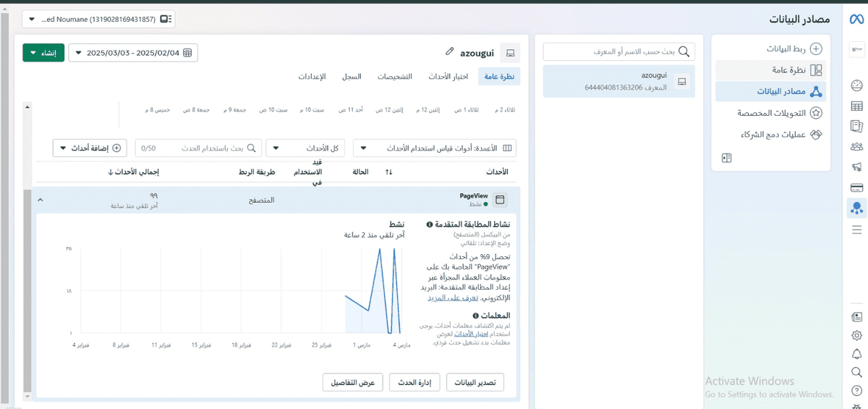This screenshot has height=409, width=868.
Task: Click the Meta logo icon
Action: [856, 20]
